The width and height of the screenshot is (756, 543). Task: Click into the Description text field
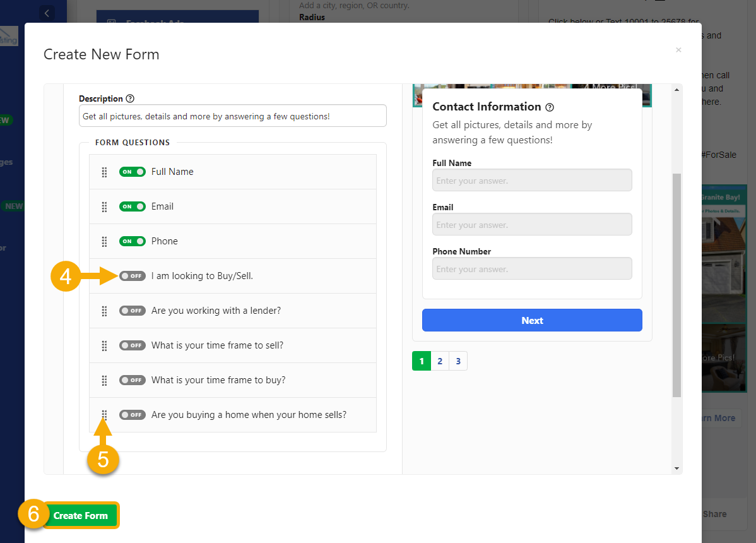coord(232,116)
